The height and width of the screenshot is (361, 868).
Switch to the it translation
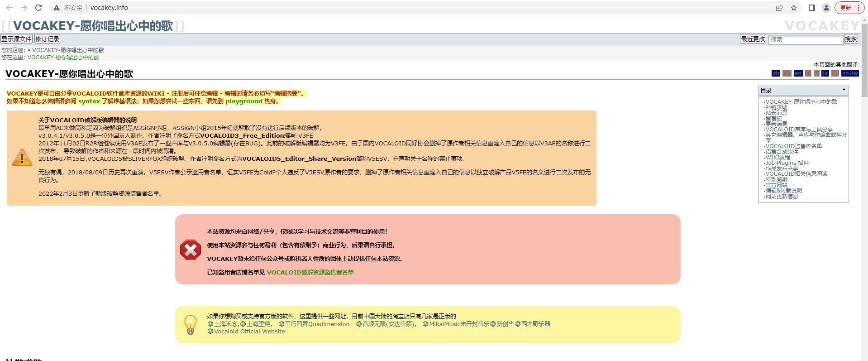click(x=816, y=73)
